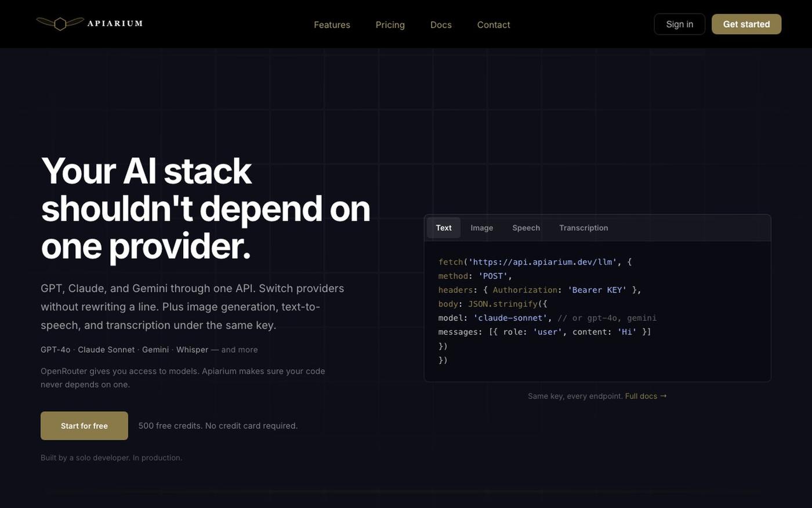812x508 pixels.
Task: Follow the Full docs arrow link
Action: [x=646, y=396]
